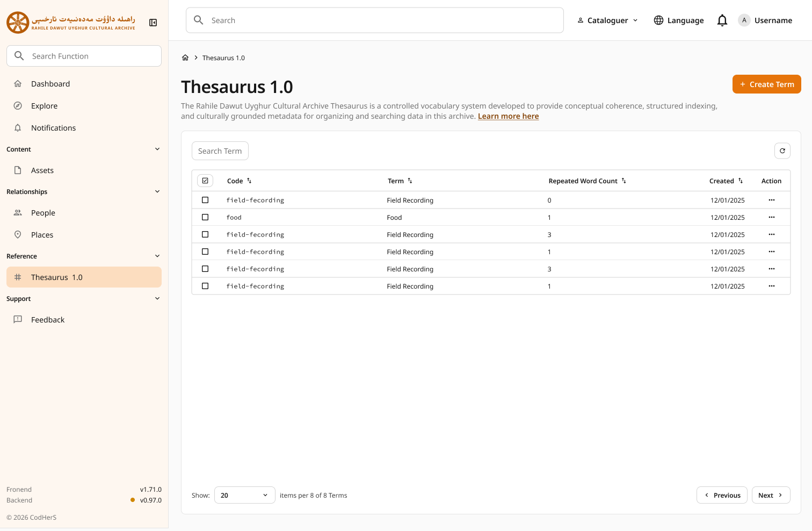812x531 pixels.
Task: Select the People section icon
Action: tap(18, 212)
